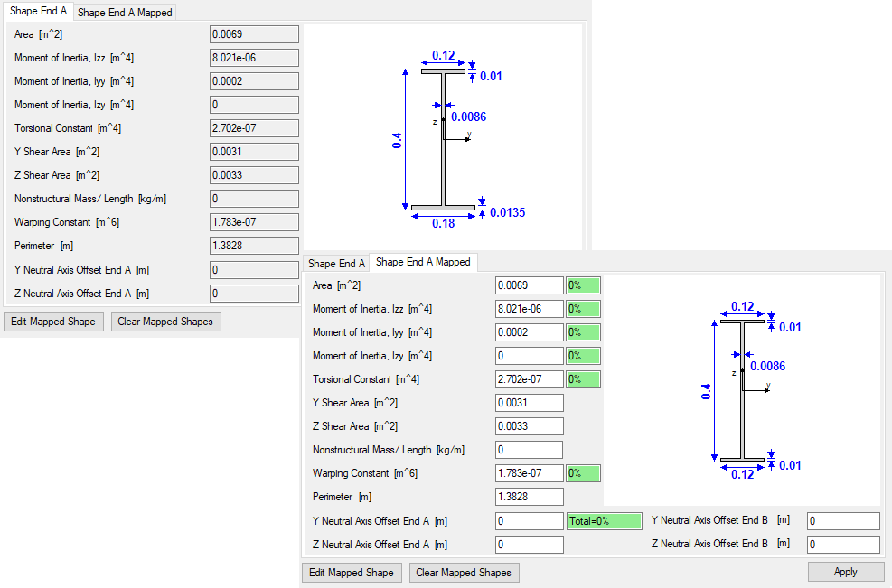Edit mapped Moment of Inertia Izz field

pyautogui.click(x=529, y=309)
